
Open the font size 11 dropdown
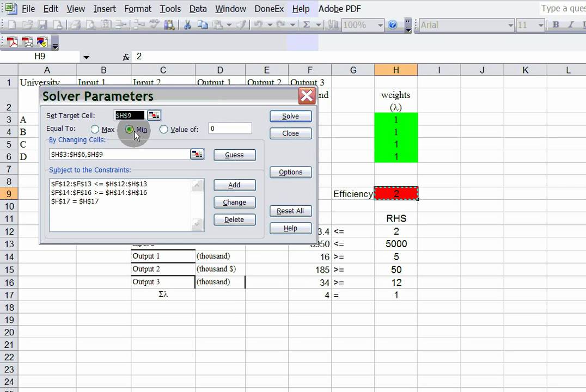click(541, 25)
